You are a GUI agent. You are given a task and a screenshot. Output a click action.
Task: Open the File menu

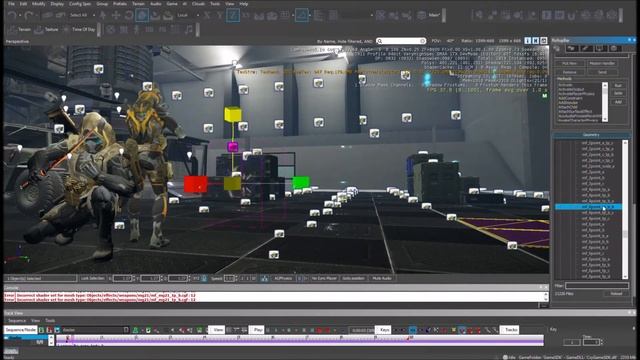[x=11, y=4]
